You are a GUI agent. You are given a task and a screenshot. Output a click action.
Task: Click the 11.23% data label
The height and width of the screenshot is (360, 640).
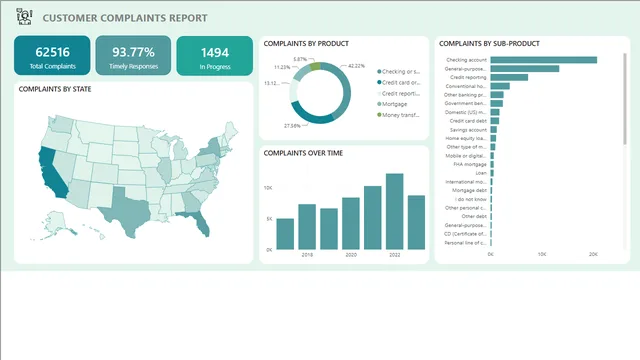click(x=282, y=67)
